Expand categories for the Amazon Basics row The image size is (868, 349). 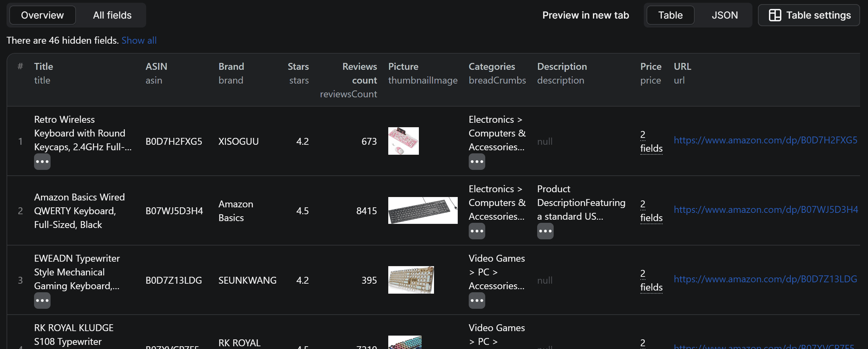[477, 231]
